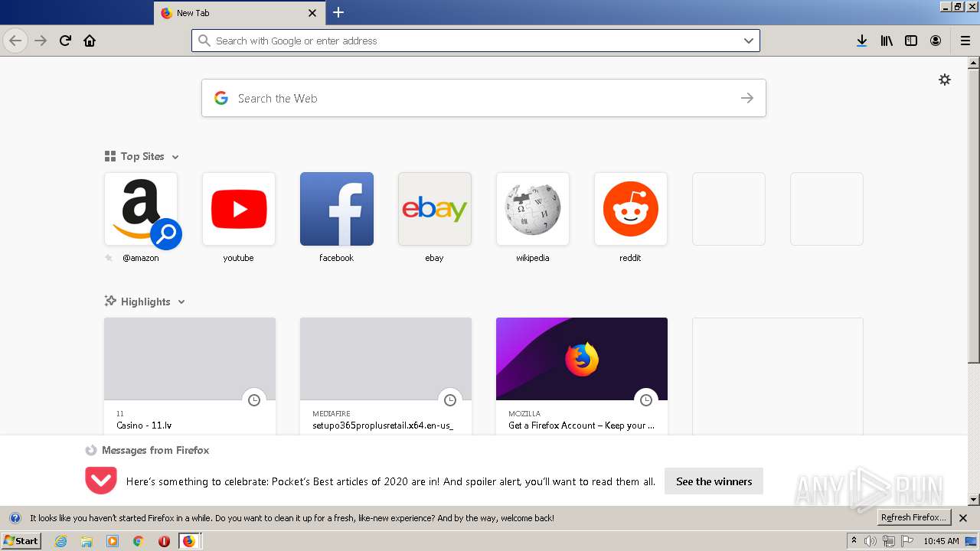Click the Messages from Firefox heading
The height and width of the screenshot is (551, 980).
155,450
